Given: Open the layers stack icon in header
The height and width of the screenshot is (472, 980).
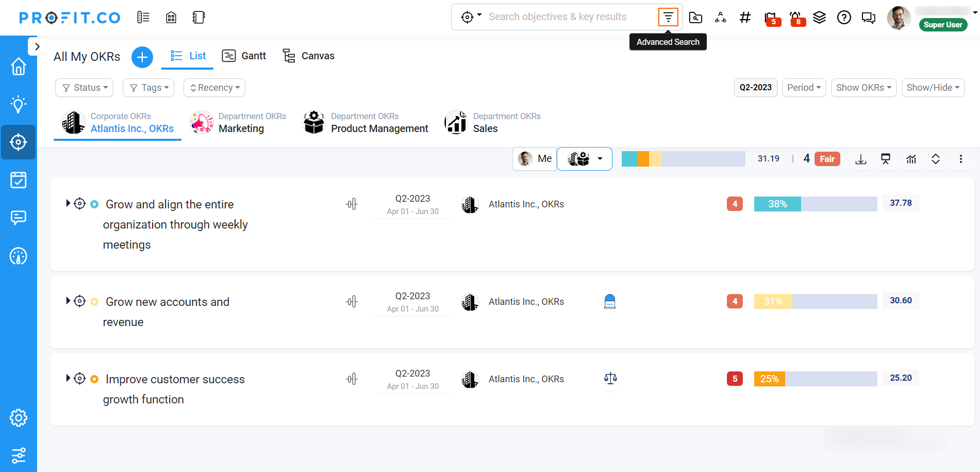Looking at the screenshot, I should pos(819,18).
